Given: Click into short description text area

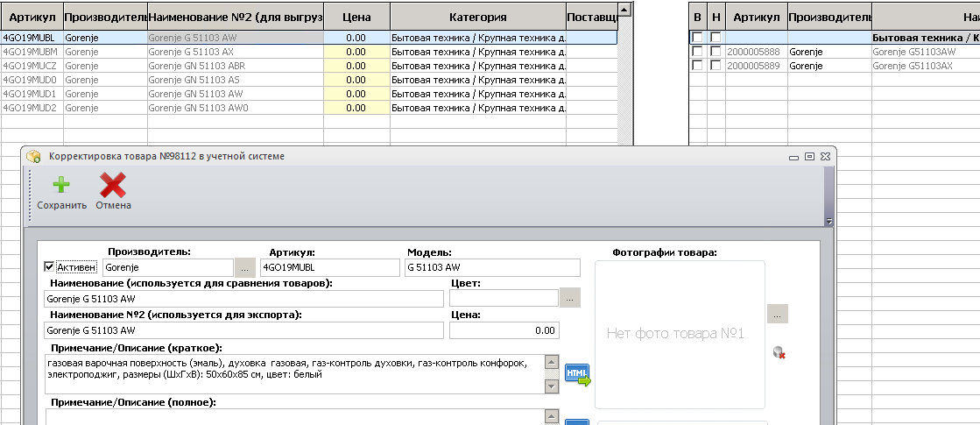Looking at the screenshot, I should click(x=293, y=374).
